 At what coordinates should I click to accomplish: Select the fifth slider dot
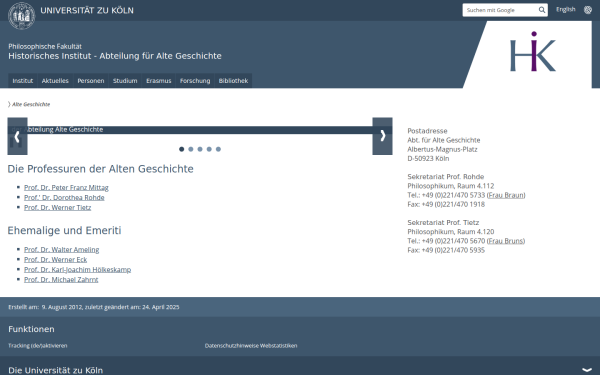tap(218, 149)
